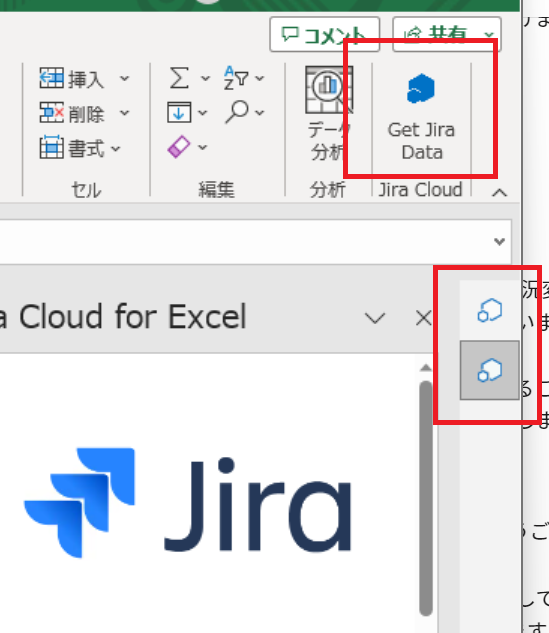Click the Clear eraser icon
This screenshot has width=549, height=633.
coord(179,147)
